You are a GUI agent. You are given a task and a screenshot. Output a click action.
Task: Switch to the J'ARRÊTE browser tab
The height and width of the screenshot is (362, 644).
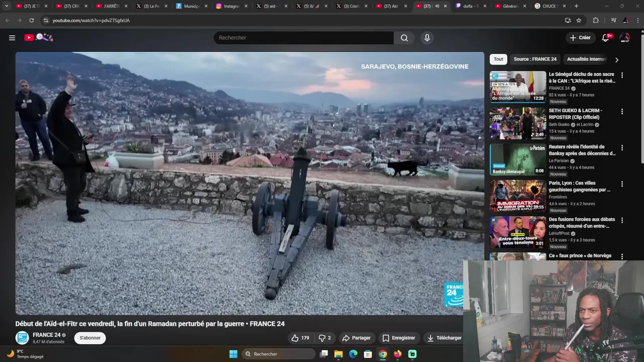pos(111,6)
